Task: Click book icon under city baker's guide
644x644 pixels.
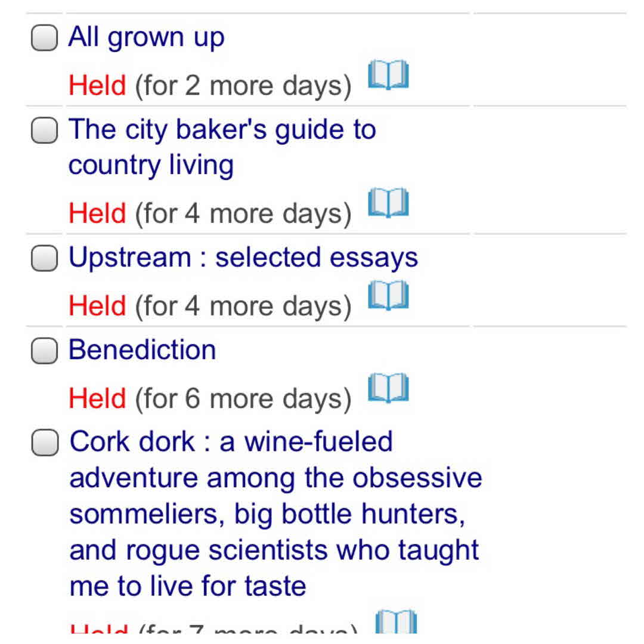Action: pyautogui.click(x=388, y=203)
